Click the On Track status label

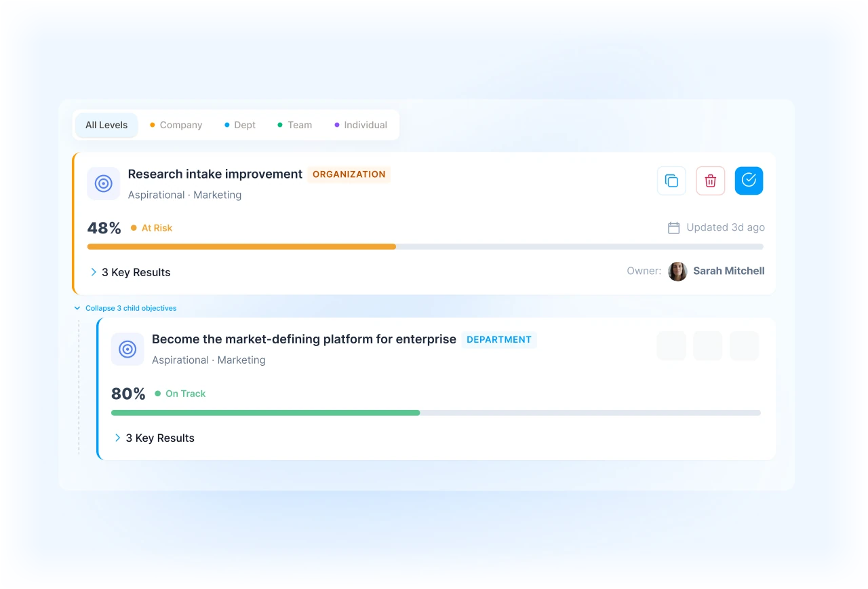[180, 394]
